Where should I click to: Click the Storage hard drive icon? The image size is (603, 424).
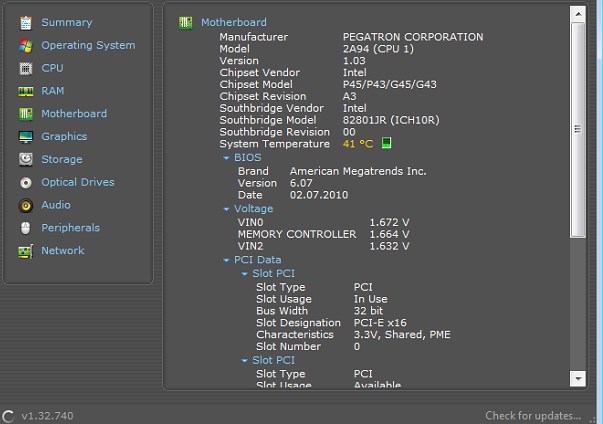pos(26,159)
